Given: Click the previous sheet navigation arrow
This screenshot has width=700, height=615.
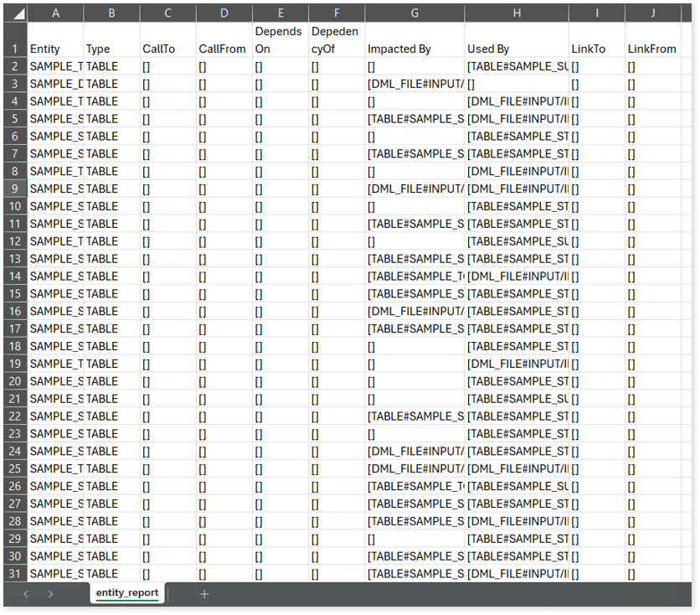Looking at the screenshot, I should pyautogui.click(x=26, y=594).
